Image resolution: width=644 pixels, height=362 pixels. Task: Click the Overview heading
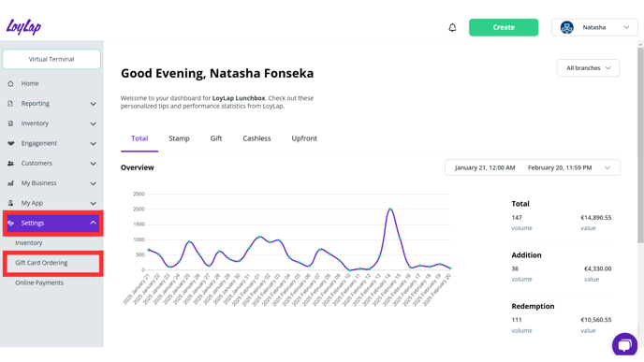pyautogui.click(x=138, y=167)
